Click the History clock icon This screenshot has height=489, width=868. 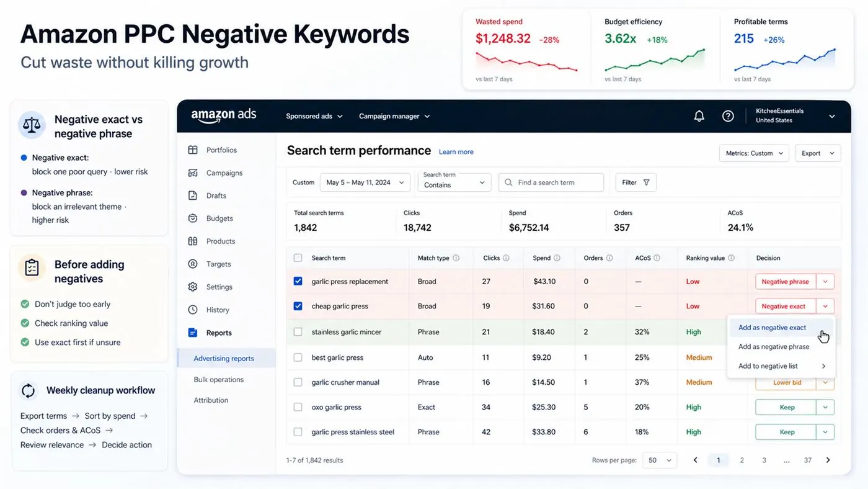[x=193, y=310]
